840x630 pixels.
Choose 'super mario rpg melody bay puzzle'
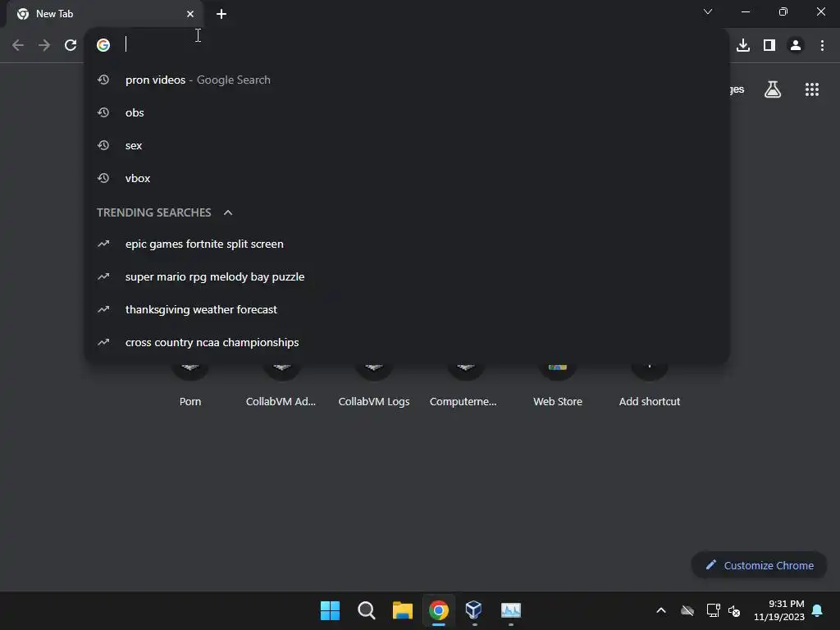click(407, 277)
